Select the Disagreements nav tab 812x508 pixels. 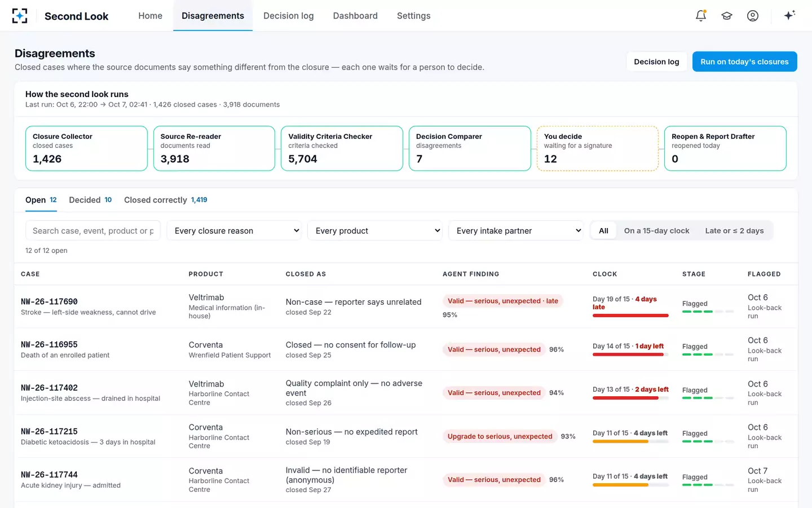[213, 16]
